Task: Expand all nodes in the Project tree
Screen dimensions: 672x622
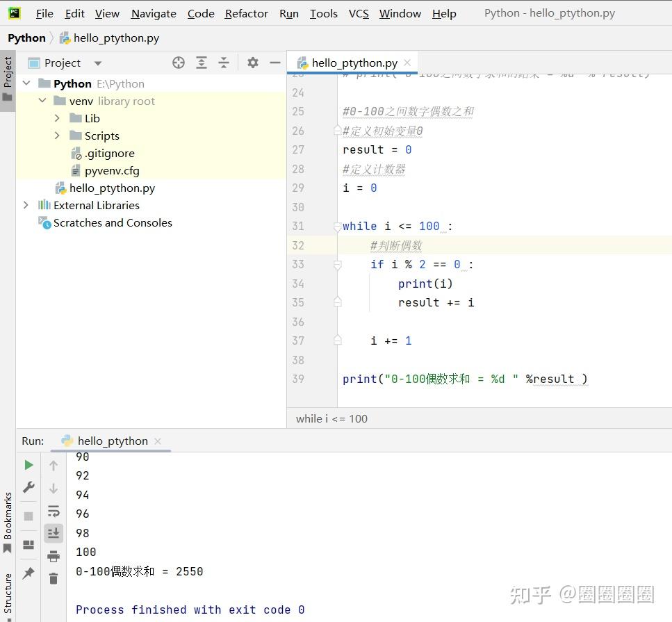Action: point(202,63)
